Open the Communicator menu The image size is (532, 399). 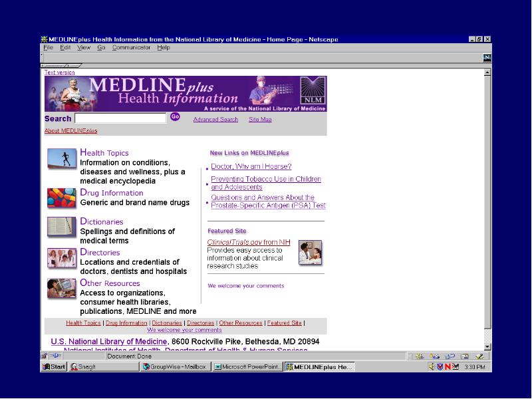coord(131,47)
